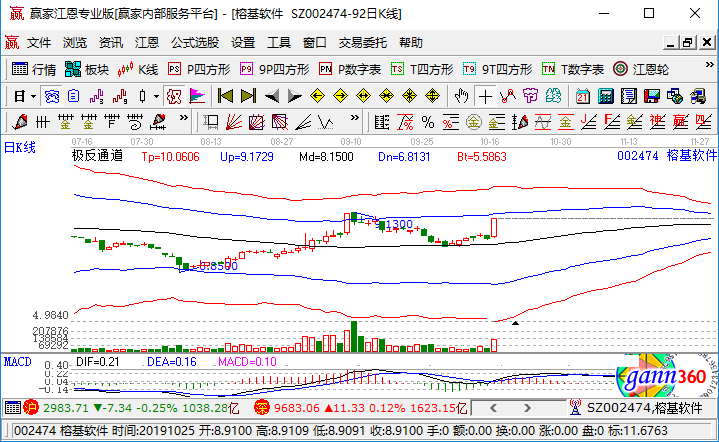719x442 pixels.
Task: Click the floppy disk save icon
Action: coord(652,97)
